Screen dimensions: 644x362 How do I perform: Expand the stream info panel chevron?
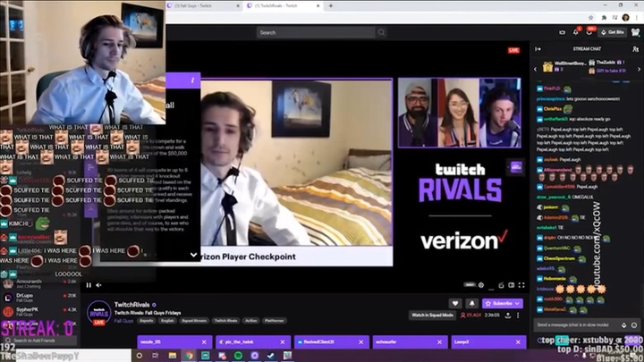pyautogui.click(x=193, y=255)
